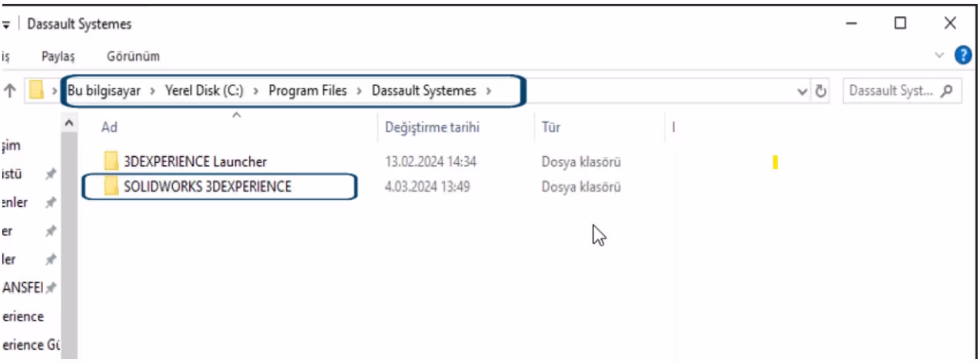
Task: Open the Paylaş ribbon tab
Action: pos(58,56)
